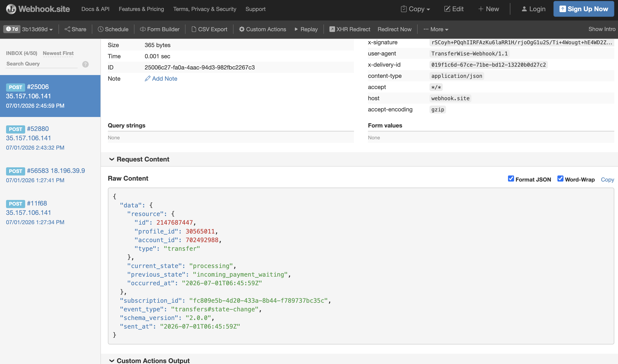Click "transfers#state-change" event type value
618x364 pixels.
click(215, 309)
